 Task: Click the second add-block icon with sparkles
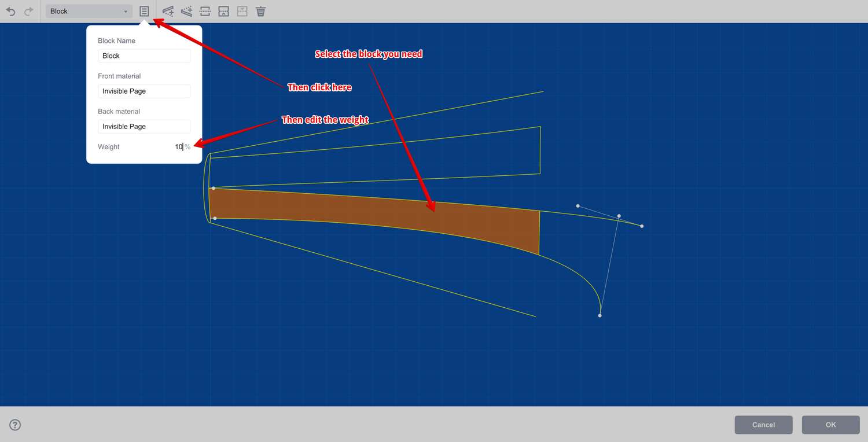pos(186,11)
